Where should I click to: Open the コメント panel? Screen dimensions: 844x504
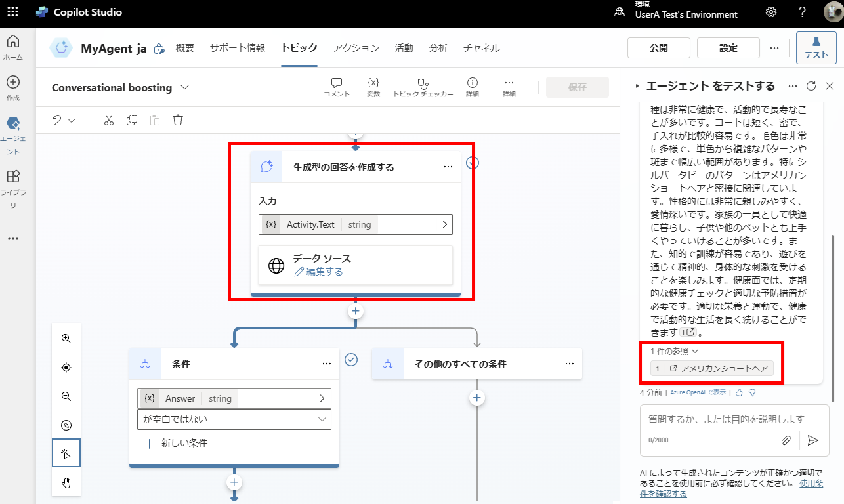pos(336,86)
